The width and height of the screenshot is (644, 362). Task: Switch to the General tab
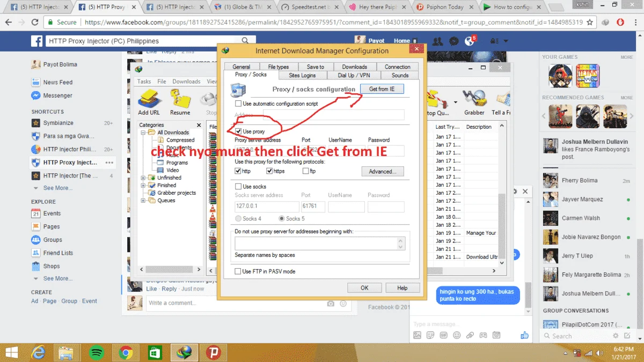click(241, 67)
